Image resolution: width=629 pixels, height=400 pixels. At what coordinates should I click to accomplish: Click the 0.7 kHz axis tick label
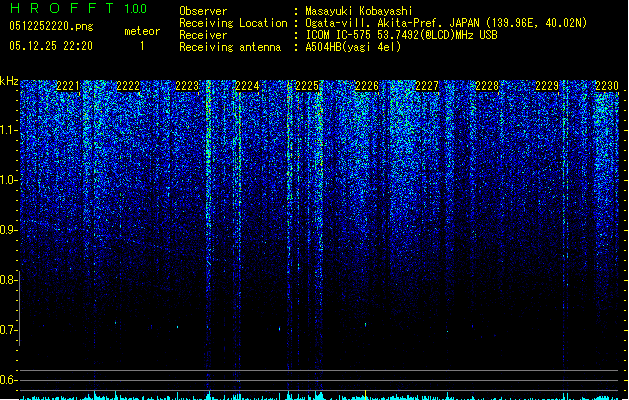[8, 330]
